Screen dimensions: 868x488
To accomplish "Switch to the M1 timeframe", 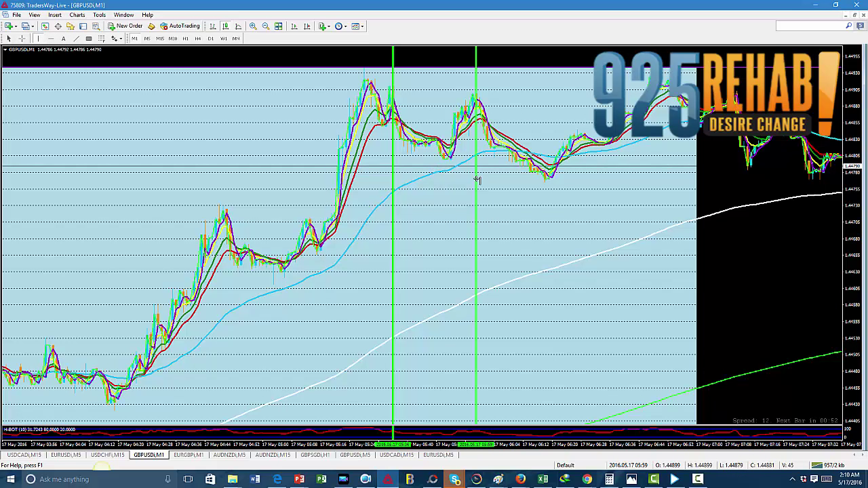I will pyautogui.click(x=134, y=39).
